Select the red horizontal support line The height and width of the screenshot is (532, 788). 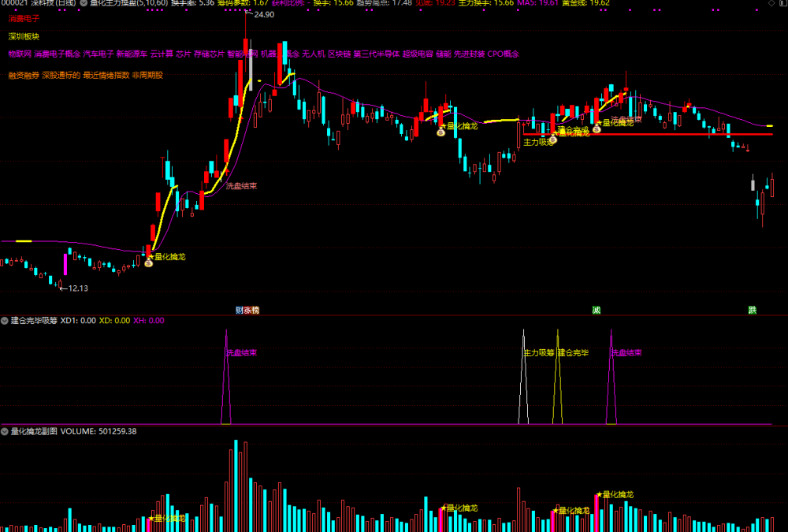point(648,134)
